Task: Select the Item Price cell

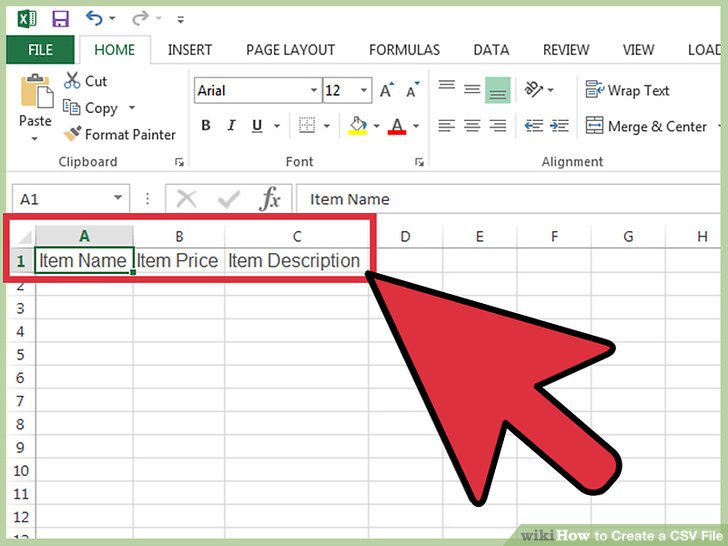Action: coord(179,260)
